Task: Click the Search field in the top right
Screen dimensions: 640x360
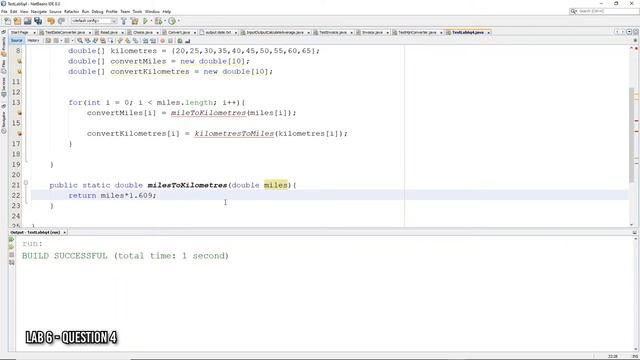Action: [x=604, y=11]
